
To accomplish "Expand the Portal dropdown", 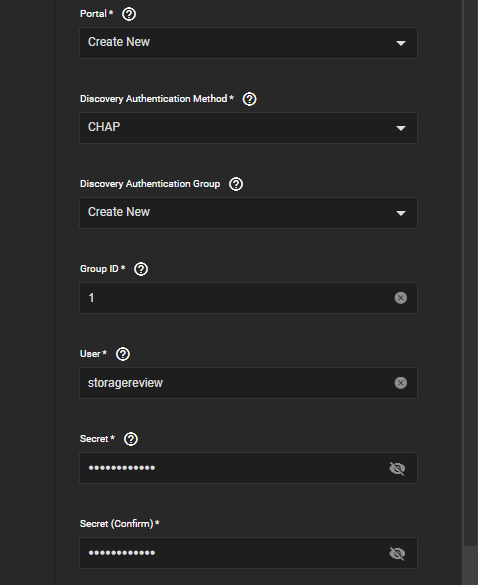I will [249, 43].
